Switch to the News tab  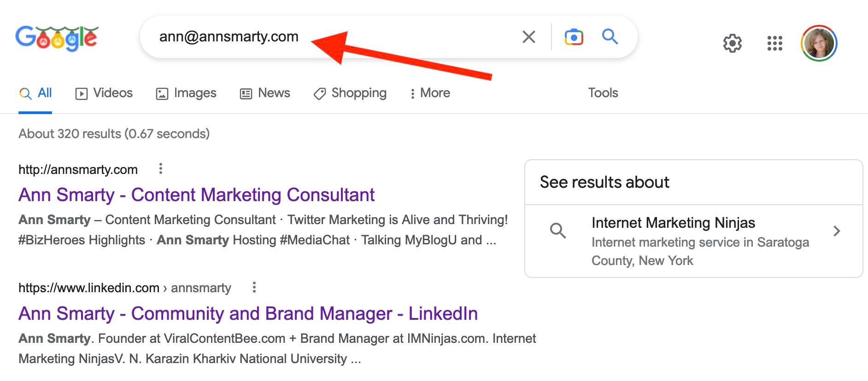[x=265, y=93]
